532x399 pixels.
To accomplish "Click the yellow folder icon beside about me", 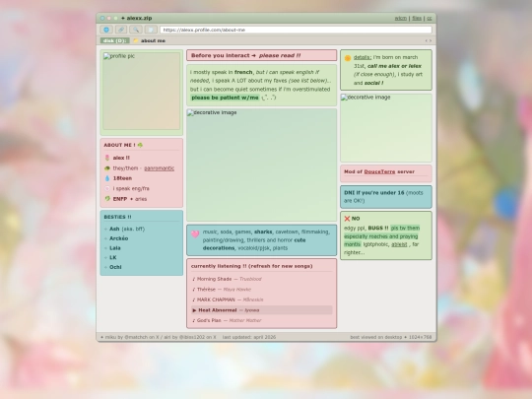I will coord(136,40).
